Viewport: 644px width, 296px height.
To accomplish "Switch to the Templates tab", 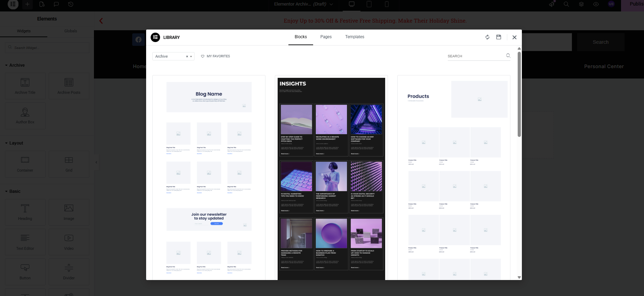I will coord(355,37).
